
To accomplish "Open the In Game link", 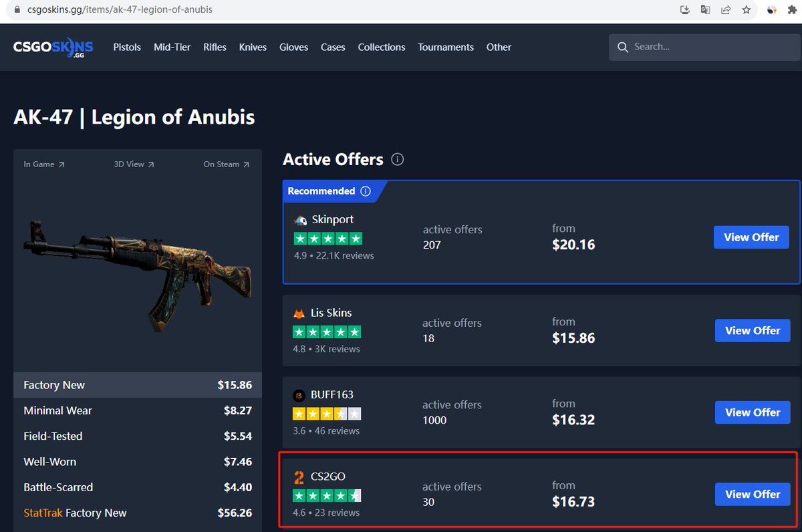I will (44, 164).
